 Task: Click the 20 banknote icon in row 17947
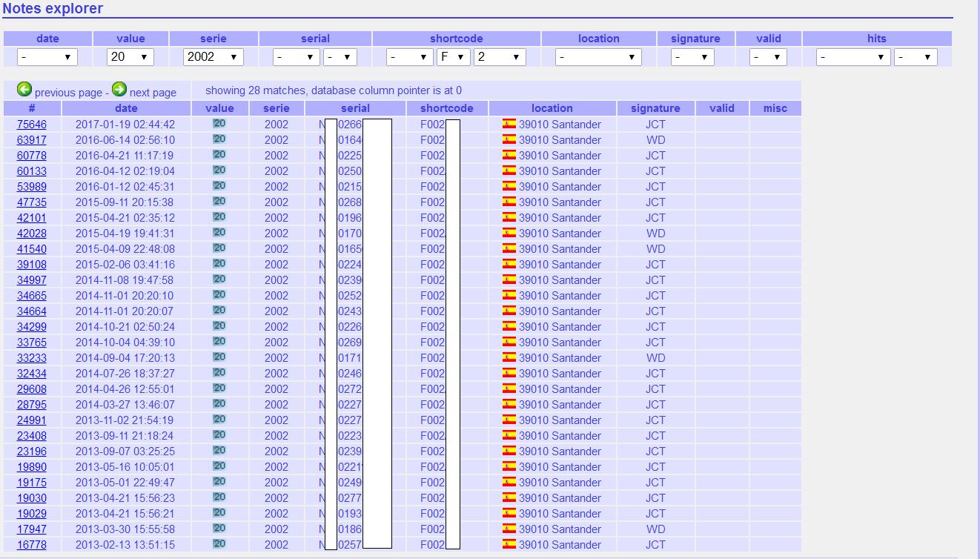click(x=219, y=529)
